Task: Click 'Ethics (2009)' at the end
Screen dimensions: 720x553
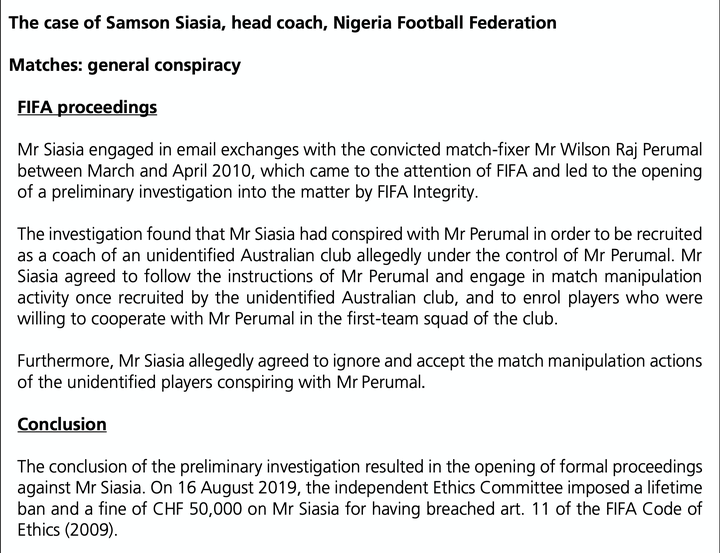Action: pos(66,530)
